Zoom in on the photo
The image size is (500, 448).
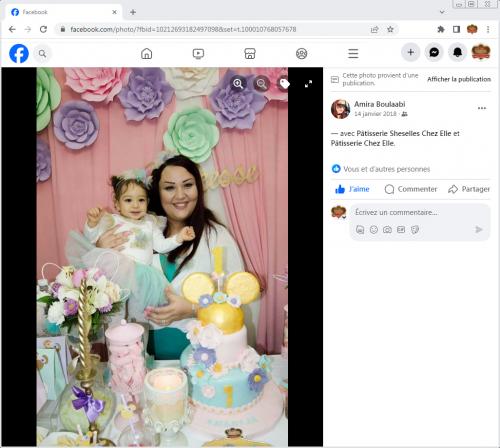(238, 84)
